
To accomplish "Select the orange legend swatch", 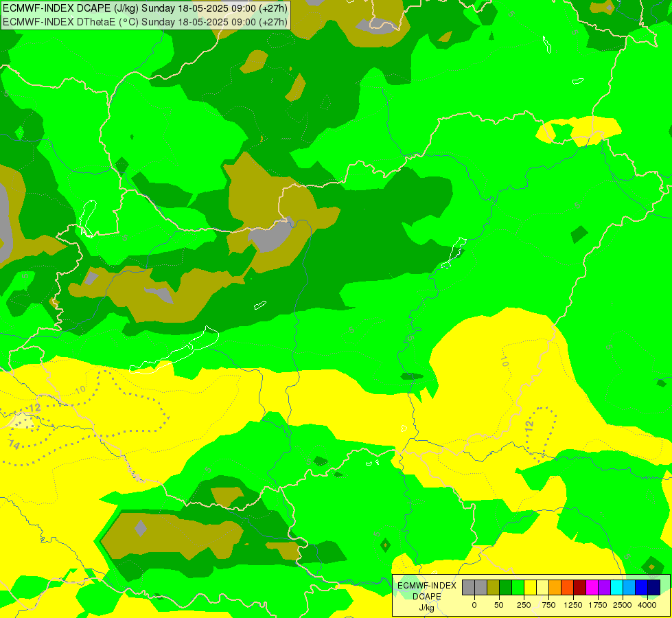I will point(555,588).
